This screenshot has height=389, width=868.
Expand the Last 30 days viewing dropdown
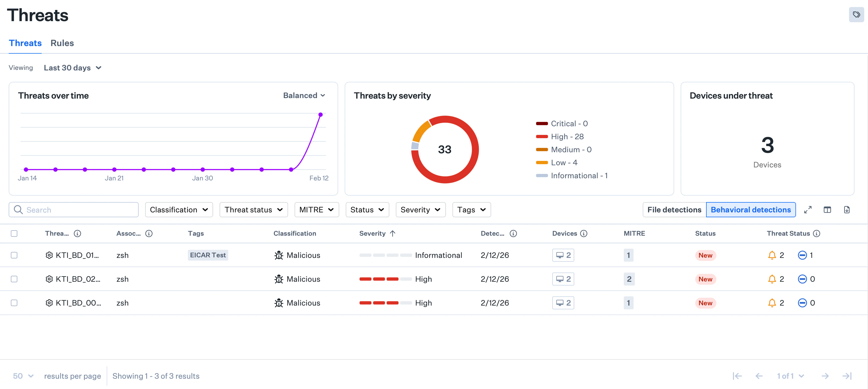(73, 68)
